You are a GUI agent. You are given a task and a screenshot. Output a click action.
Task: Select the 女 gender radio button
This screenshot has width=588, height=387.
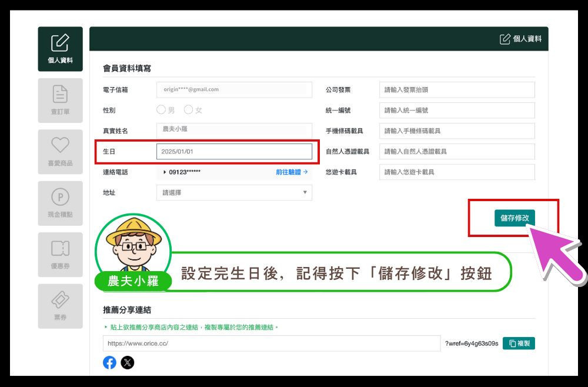coord(188,110)
